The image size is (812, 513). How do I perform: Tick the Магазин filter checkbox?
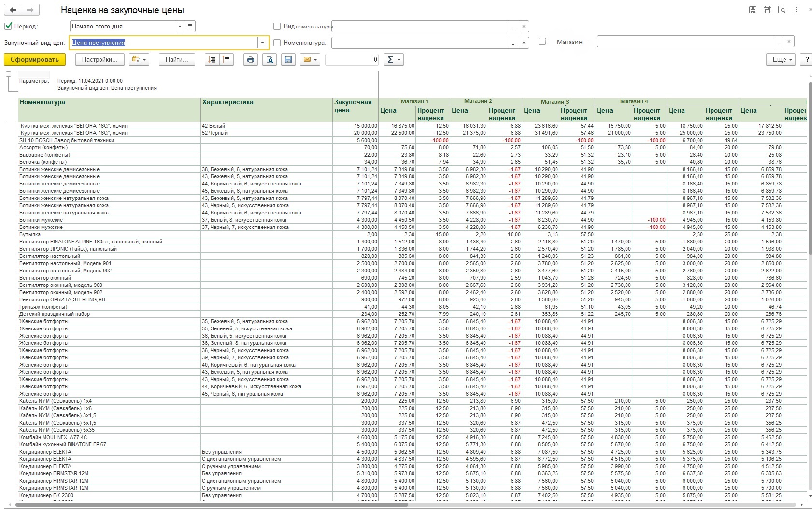(x=542, y=42)
